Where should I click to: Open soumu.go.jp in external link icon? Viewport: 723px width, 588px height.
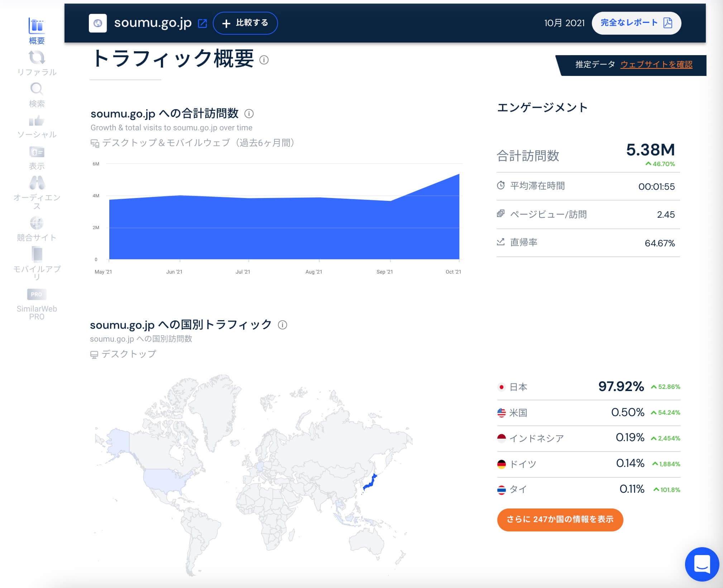pyautogui.click(x=202, y=23)
